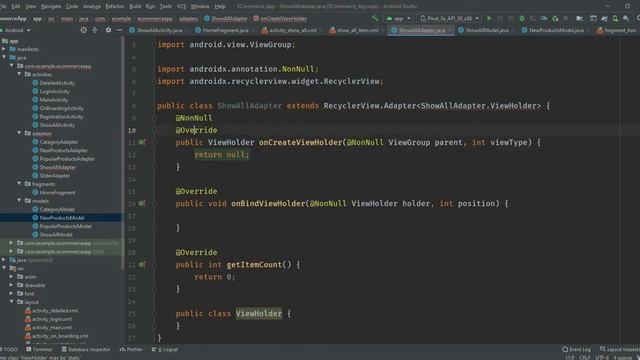Viewport: 640px width, 360px height.
Task: Click the UTF-8 encoding in status bar
Action: 602,358
